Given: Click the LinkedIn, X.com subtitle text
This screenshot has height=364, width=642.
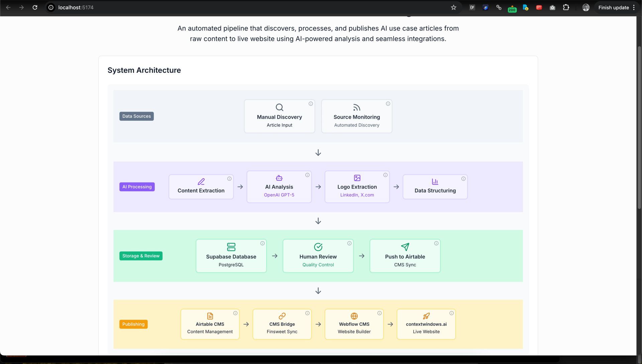Looking at the screenshot, I should (x=357, y=195).
